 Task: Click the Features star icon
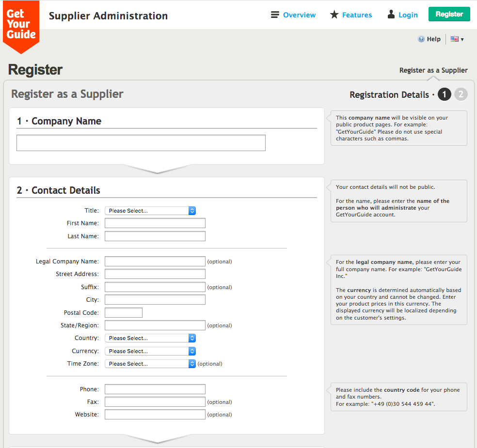[x=334, y=15]
